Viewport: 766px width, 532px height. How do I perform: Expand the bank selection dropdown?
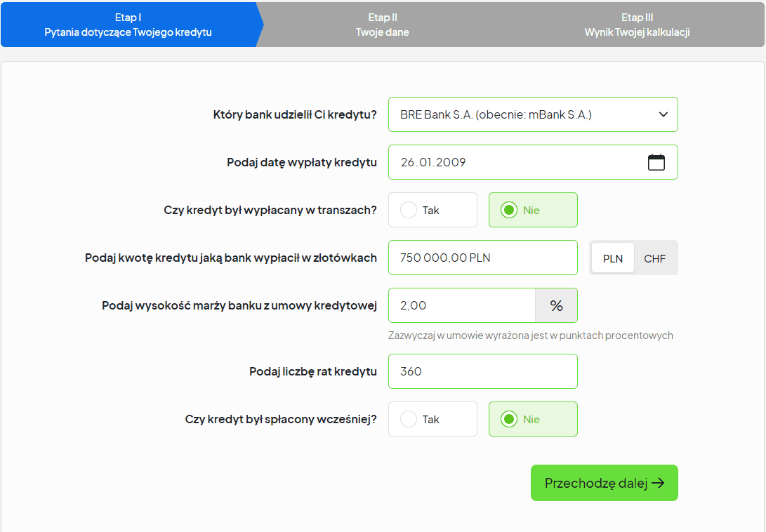tap(533, 114)
